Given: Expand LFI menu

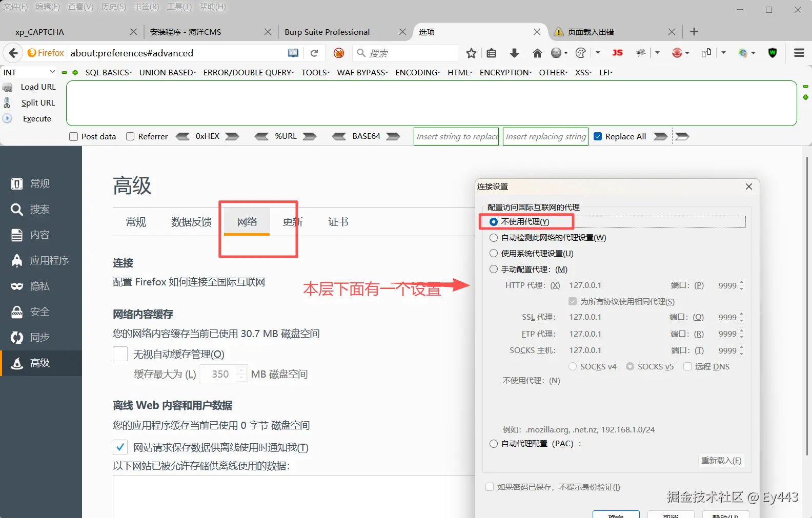Looking at the screenshot, I should [x=606, y=72].
